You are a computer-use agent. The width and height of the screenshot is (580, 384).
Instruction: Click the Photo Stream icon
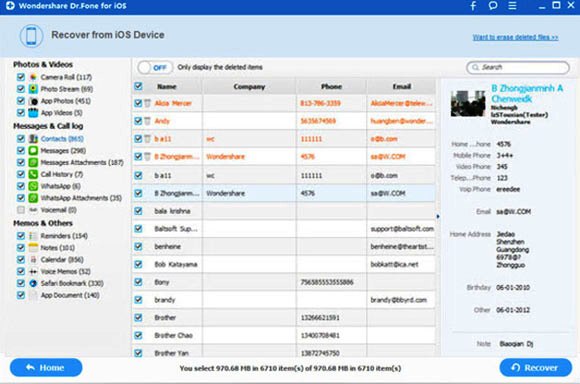33,89
